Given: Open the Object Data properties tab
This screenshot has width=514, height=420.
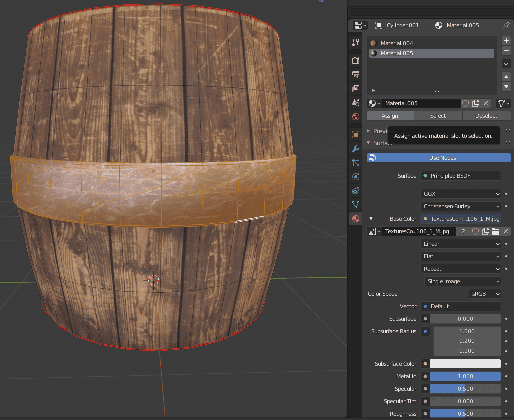Looking at the screenshot, I should click(355, 205).
